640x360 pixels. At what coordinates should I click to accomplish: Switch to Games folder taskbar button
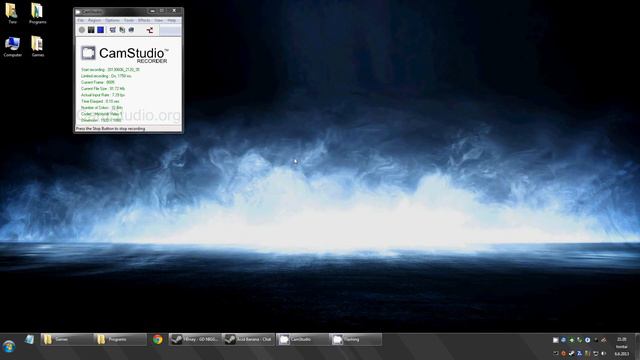click(x=67, y=339)
